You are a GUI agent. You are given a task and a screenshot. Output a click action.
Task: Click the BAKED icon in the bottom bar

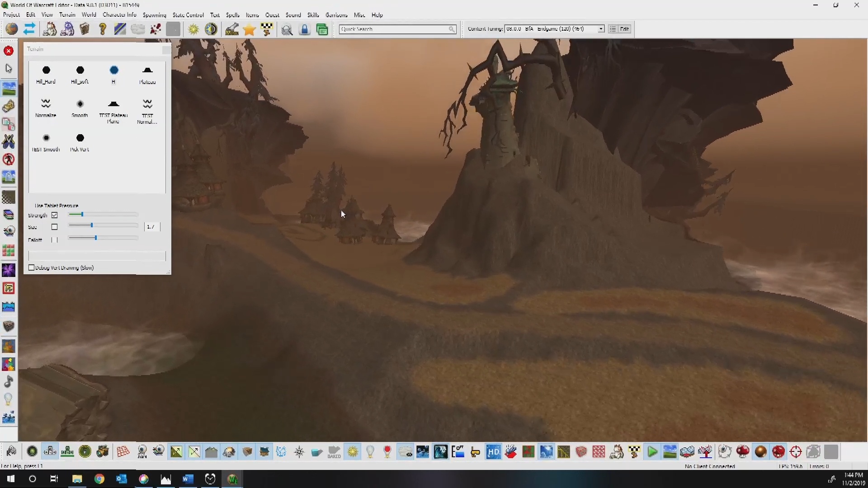[x=335, y=452]
